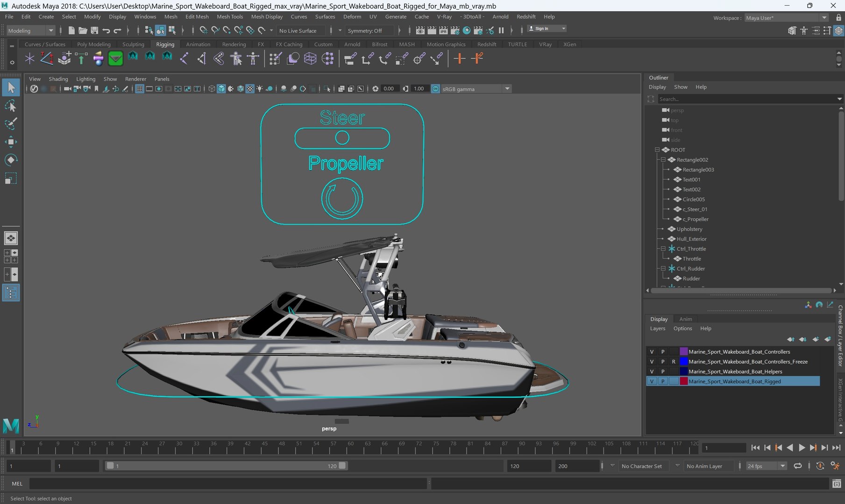Open the Outliner layout toggle icon
Screen dimensions: 845x504
(11, 293)
